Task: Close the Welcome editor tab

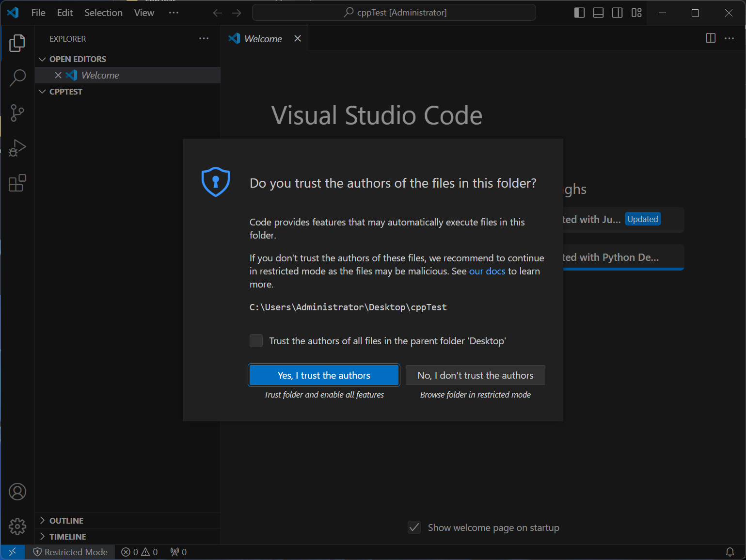Action: pyautogui.click(x=298, y=38)
